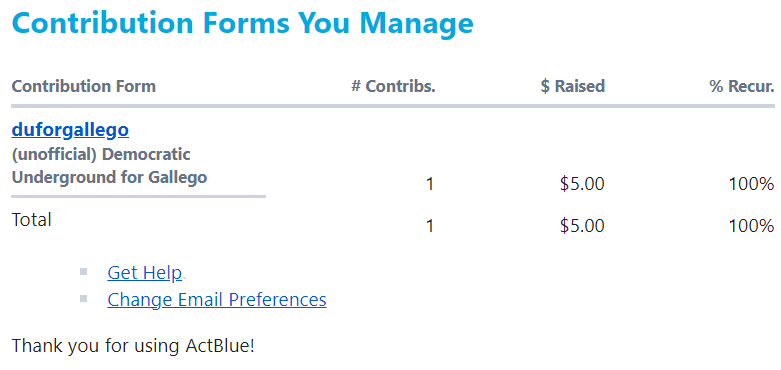Click the 100% value in the Total row
Viewport: 781px width, 370px height.
(x=752, y=227)
